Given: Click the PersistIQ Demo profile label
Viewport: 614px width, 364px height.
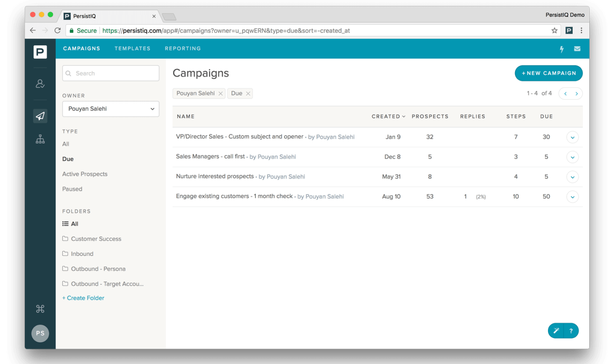Looking at the screenshot, I should click(x=565, y=15).
